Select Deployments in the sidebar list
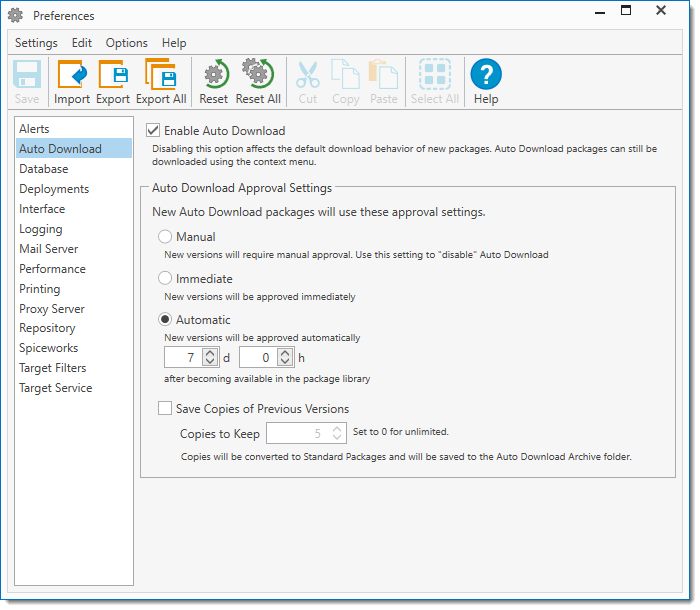This screenshot has width=700, height=610. 54,189
